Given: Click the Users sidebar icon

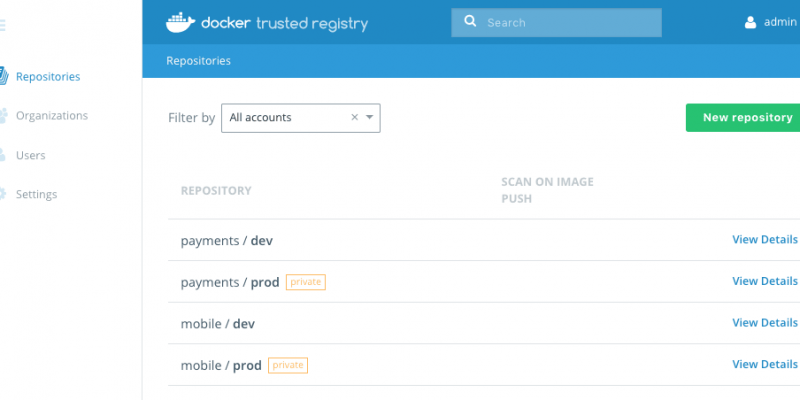Looking at the screenshot, I should pos(3,155).
